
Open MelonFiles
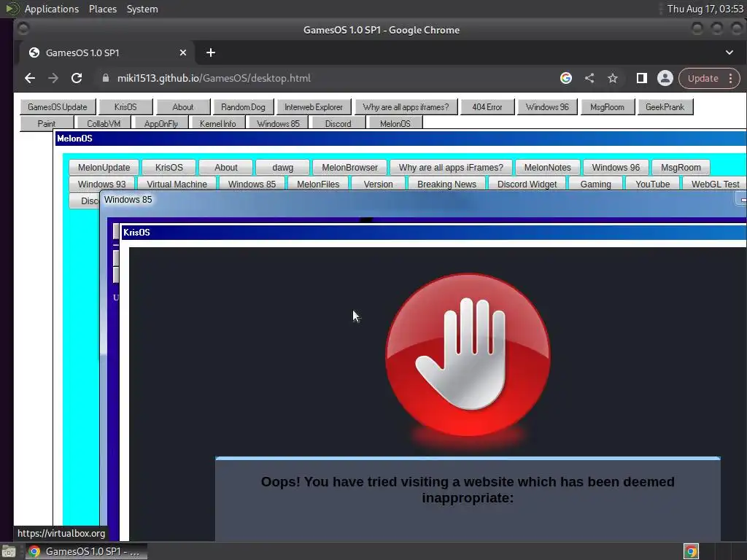[x=318, y=184]
